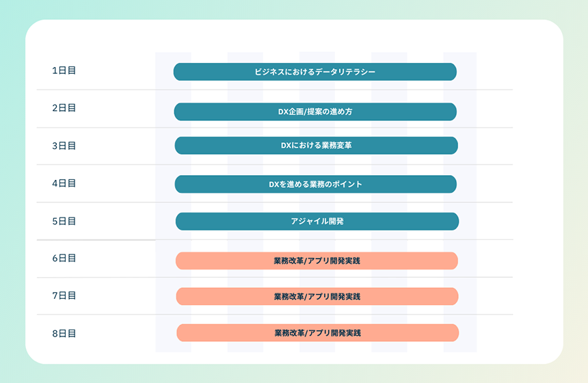Select the DXを進める業務のポイント bar
This screenshot has height=383, width=588.
click(x=315, y=184)
